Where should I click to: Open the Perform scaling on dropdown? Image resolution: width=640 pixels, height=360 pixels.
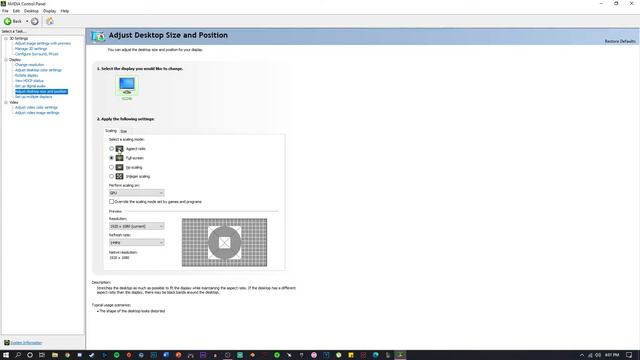[x=136, y=193]
